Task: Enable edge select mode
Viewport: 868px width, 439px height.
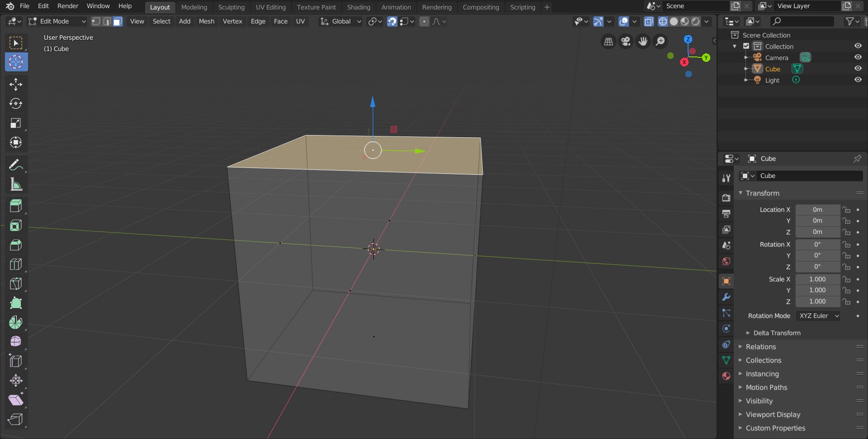Action: pyautogui.click(x=107, y=21)
